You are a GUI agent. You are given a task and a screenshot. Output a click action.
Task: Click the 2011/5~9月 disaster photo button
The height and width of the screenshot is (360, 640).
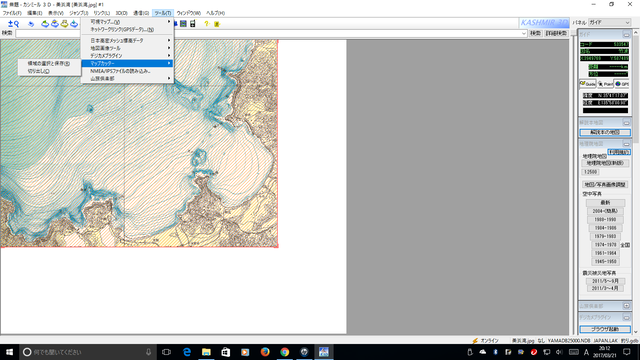pos(605,281)
